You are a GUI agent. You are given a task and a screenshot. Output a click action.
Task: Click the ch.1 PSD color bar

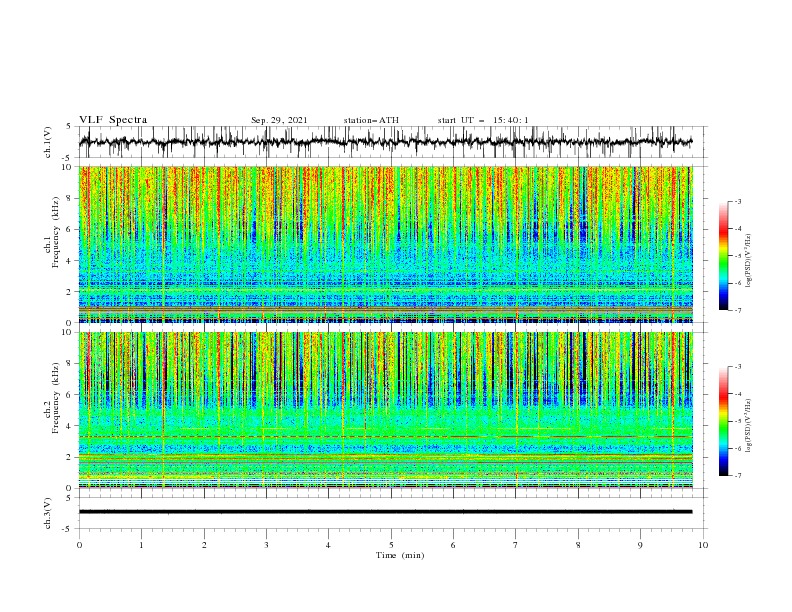pyautogui.click(x=723, y=256)
